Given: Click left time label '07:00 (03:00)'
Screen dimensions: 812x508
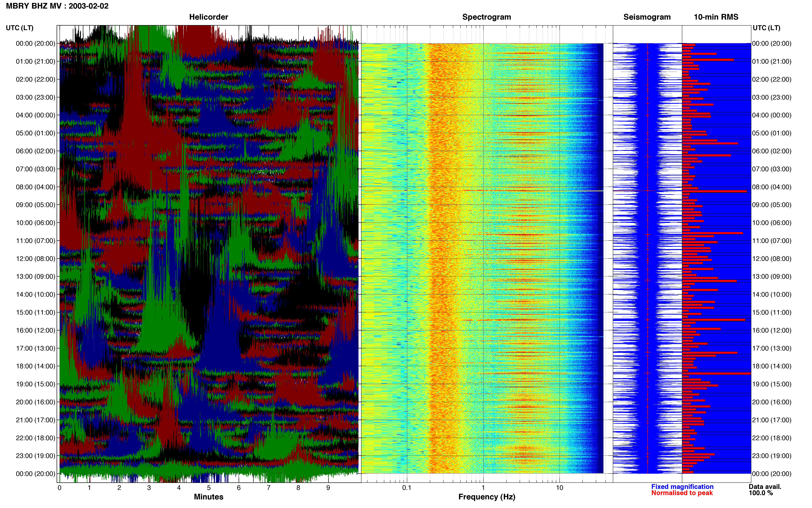Looking at the screenshot, I should coord(36,169).
